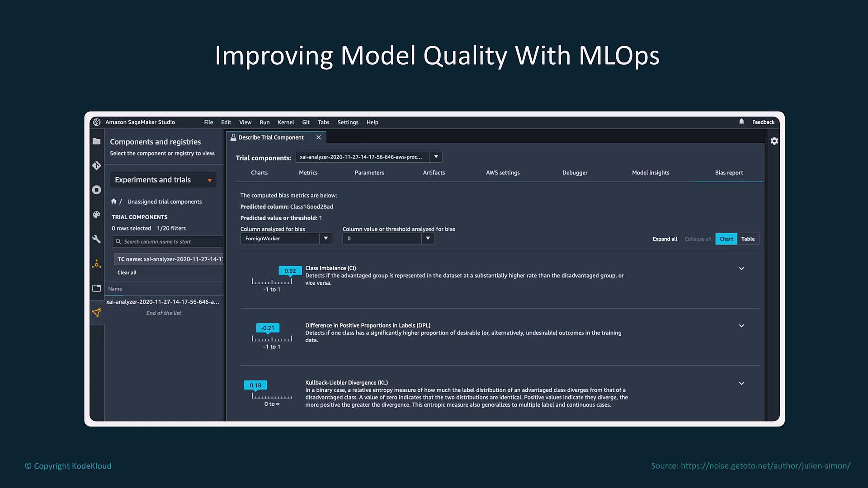868x488 pixels.
Task: Open Experiments and trials dropdown
Action: [163, 180]
